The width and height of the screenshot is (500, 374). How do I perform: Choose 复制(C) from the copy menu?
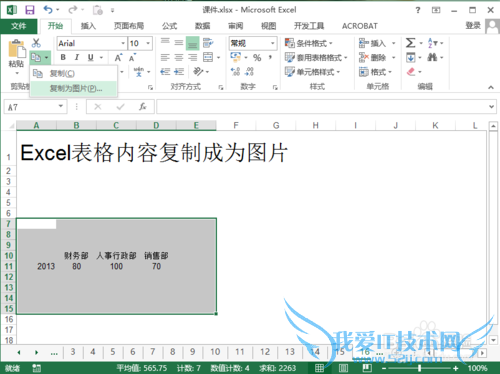tap(73, 73)
